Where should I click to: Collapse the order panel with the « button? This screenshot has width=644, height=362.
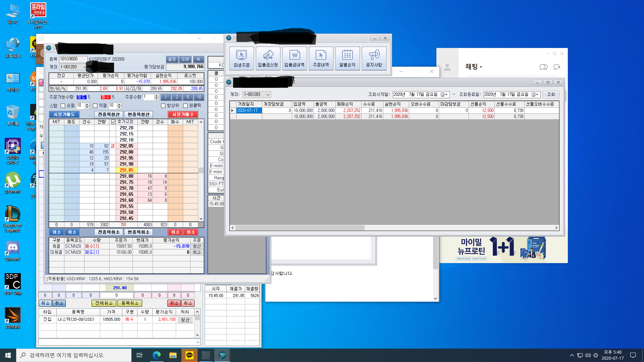point(198,59)
